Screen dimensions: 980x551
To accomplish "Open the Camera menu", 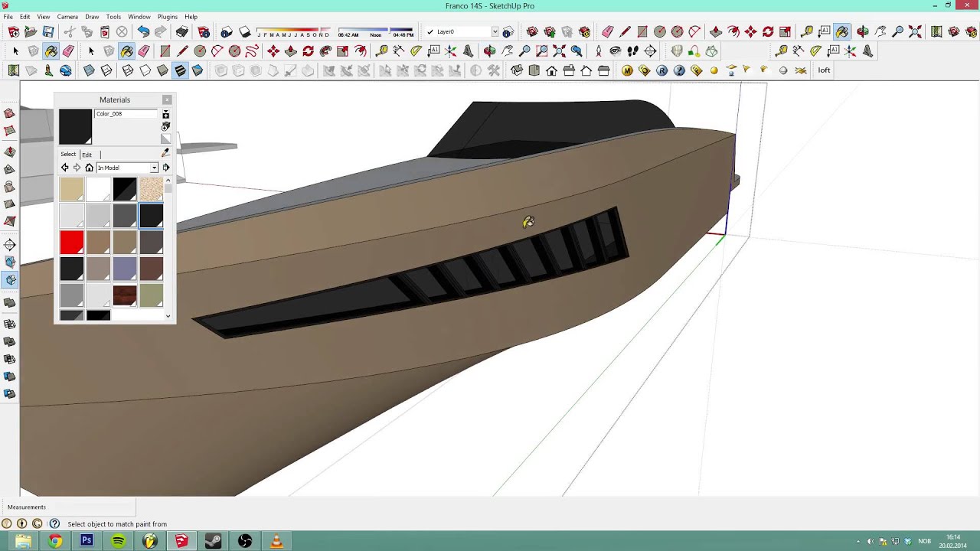I will (x=67, y=17).
